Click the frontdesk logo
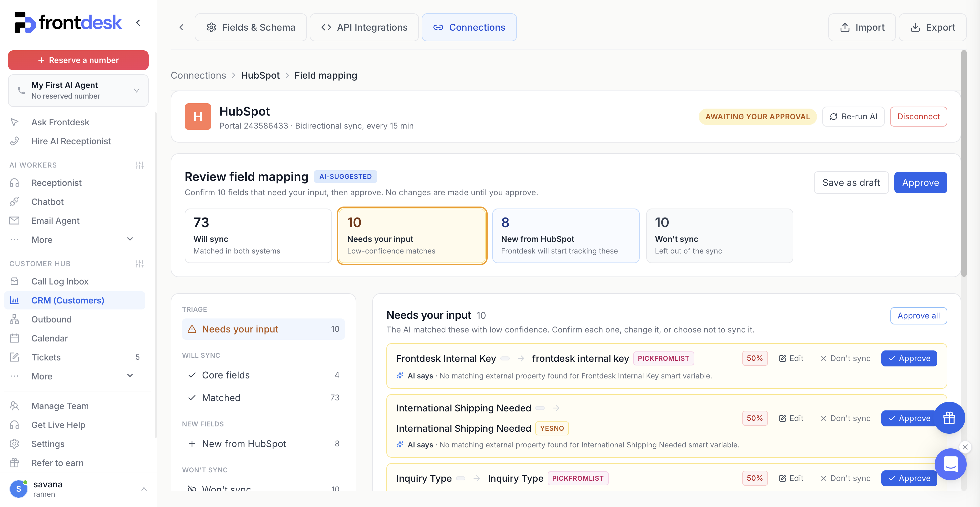This screenshot has width=980, height=507. (x=68, y=22)
